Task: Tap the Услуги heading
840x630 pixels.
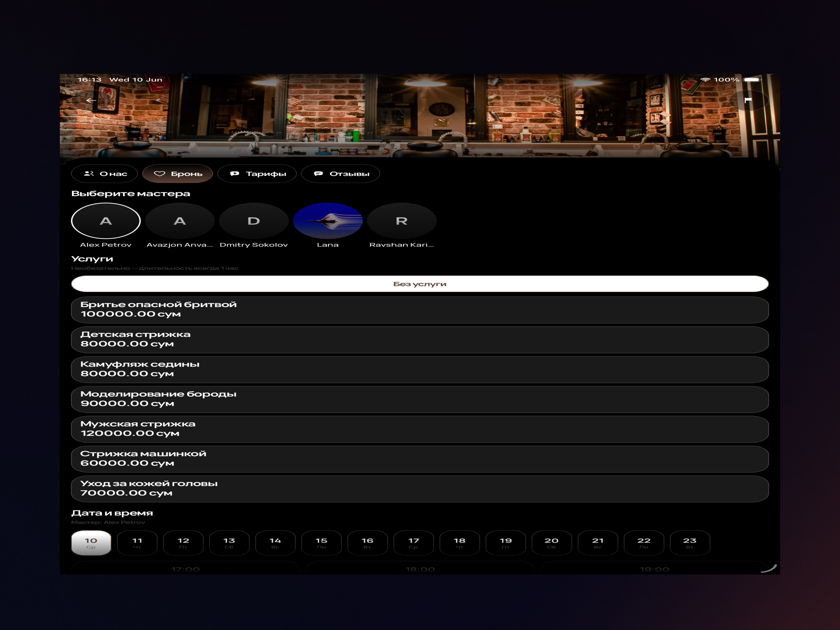Action: (x=92, y=259)
